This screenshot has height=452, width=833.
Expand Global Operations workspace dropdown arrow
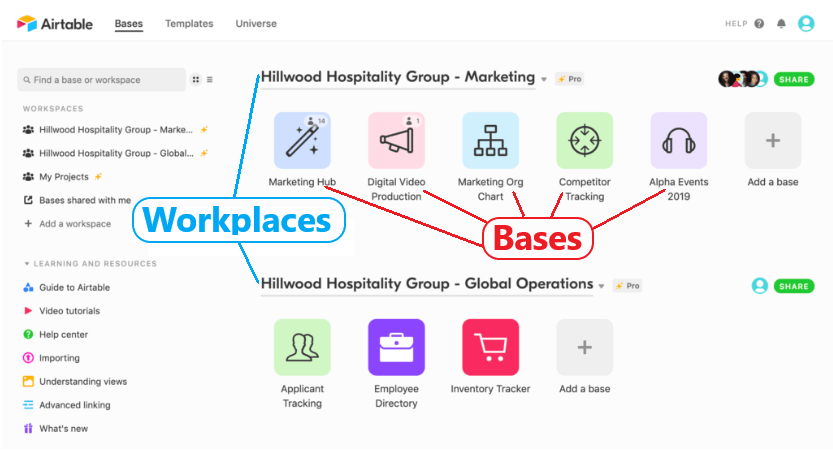click(601, 286)
